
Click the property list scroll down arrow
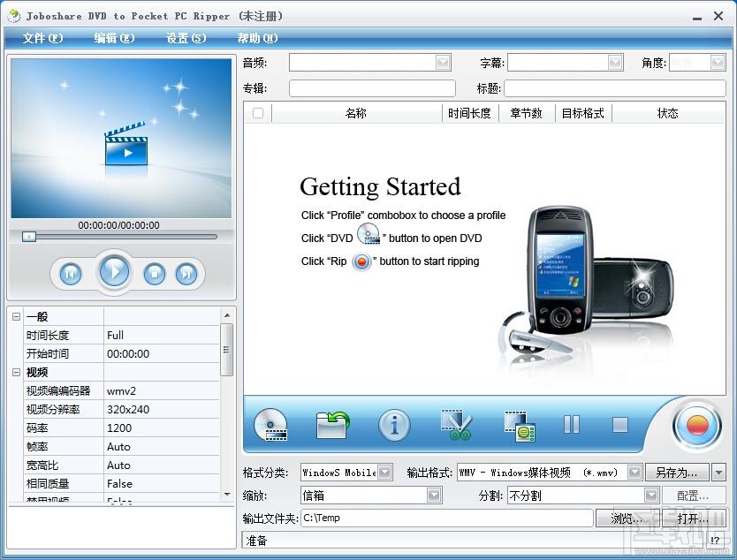pos(227,495)
